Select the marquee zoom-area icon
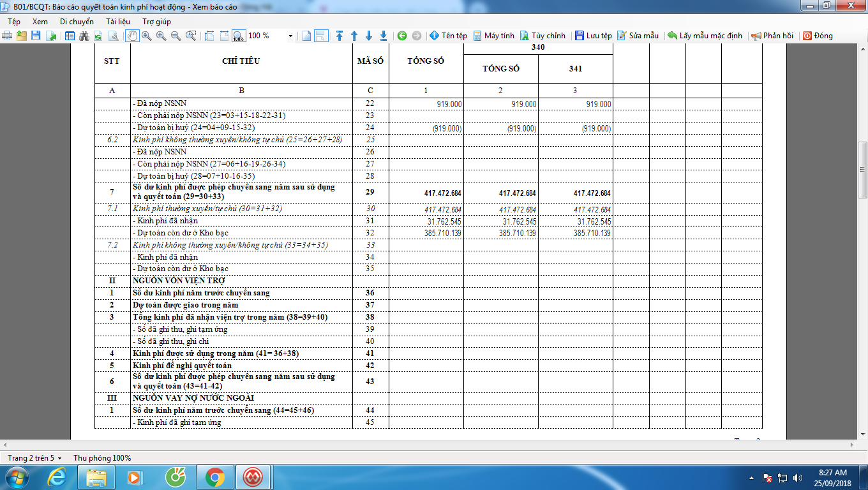This screenshot has height=490, width=868. pyautogui.click(x=190, y=36)
